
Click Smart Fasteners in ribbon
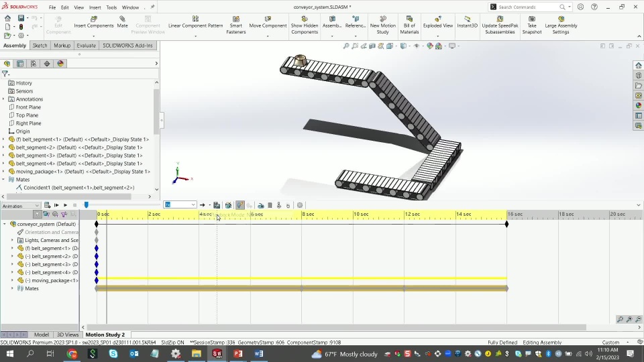click(x=235, y=25)
